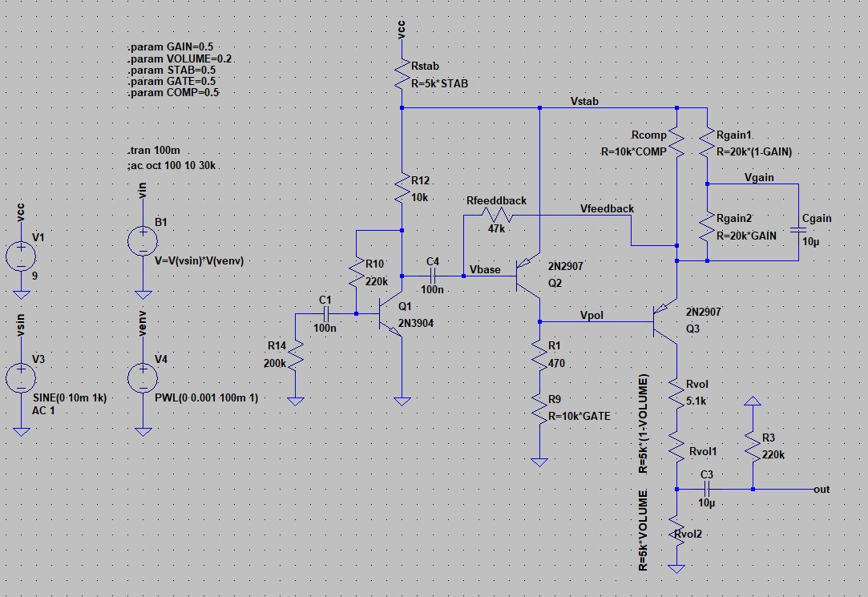Click the R=5k*VOLUME vertical text

[x=643, y=530]
